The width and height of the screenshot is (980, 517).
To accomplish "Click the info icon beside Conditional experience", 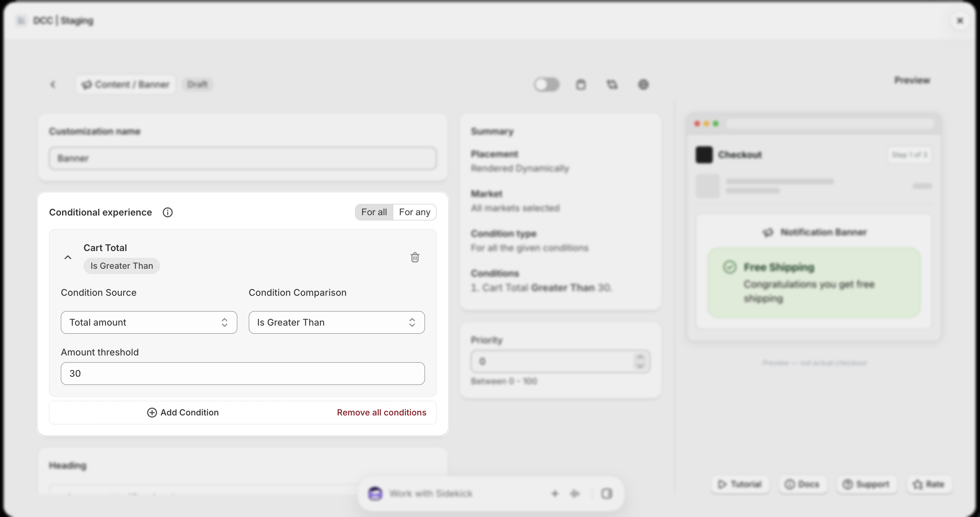I will [167, 212].
